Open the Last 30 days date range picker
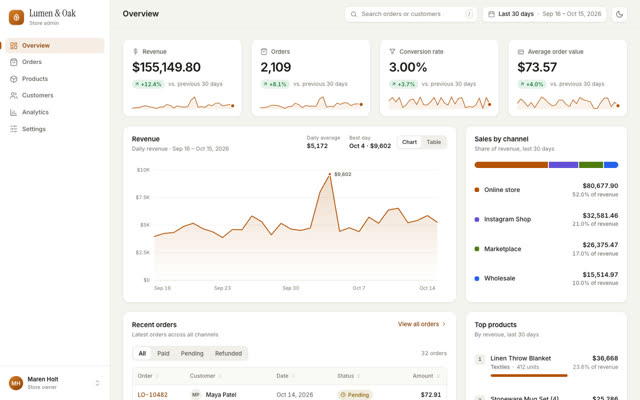Screen dimensions: 640x400 [x=544, y=14]
